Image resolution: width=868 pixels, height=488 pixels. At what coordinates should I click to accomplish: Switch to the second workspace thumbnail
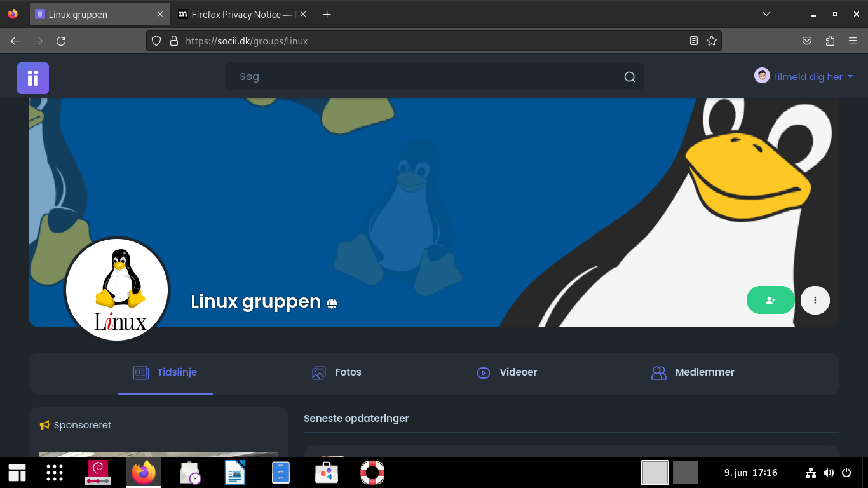pos(686,473)
